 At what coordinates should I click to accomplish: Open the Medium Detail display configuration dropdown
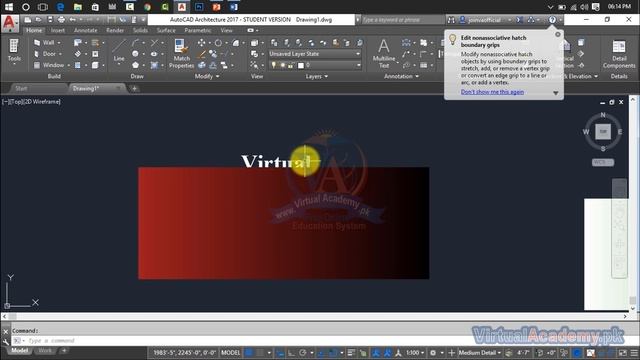(480, 353)
